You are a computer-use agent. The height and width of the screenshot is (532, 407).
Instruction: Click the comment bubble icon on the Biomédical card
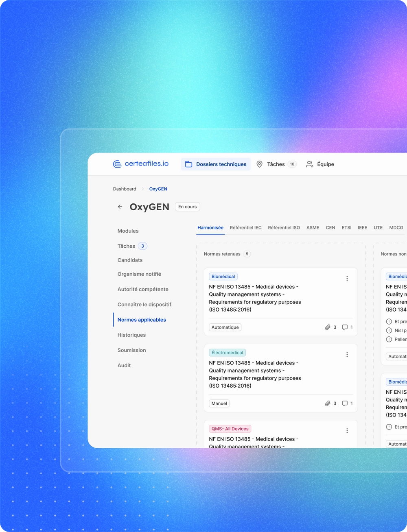pos(345,327)
